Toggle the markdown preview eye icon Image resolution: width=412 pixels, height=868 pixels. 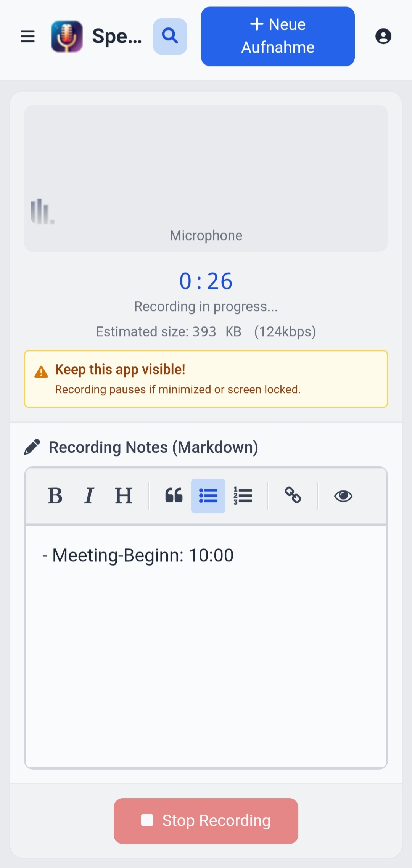pos(343,496)
